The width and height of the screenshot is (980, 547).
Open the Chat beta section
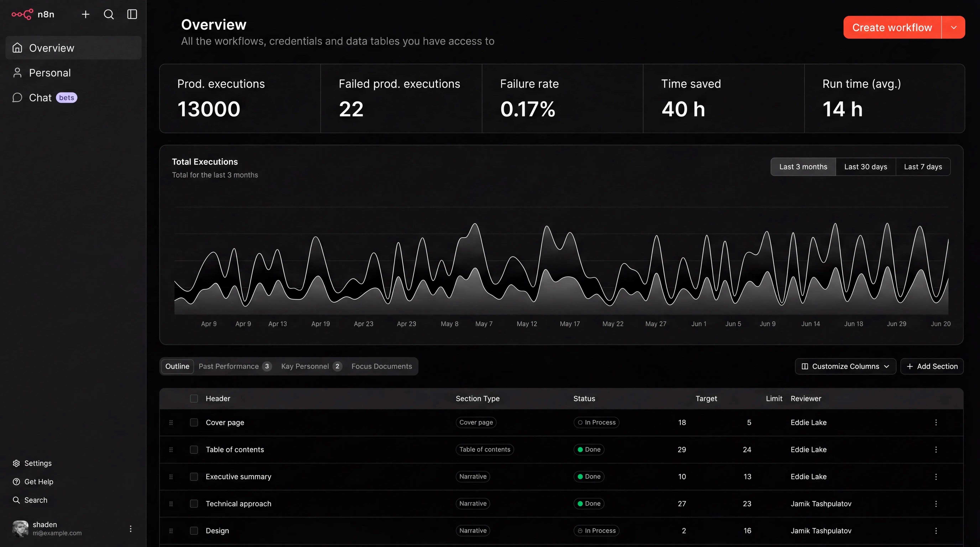tap(73, 98)
